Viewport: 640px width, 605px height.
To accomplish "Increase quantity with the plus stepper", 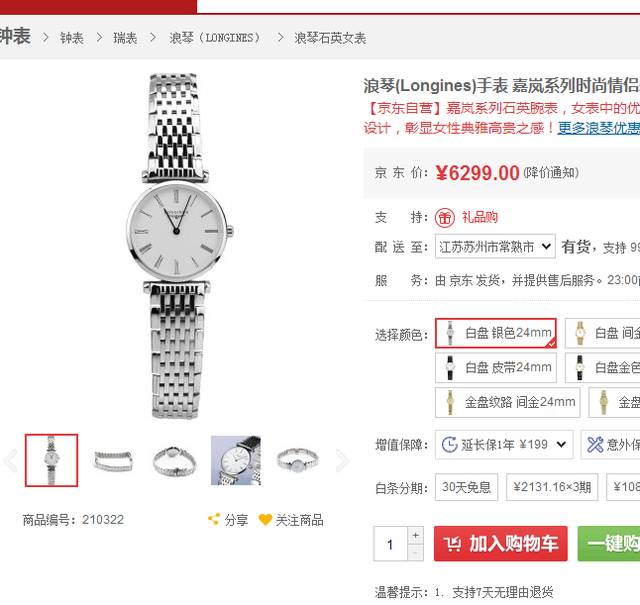I will click(x=416, y=535).
